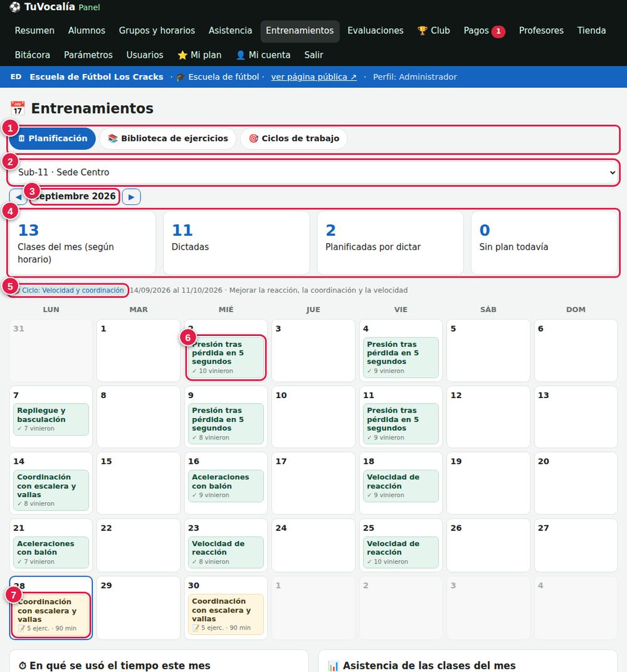The width and height of the screenshot is (627, 672).
Task: Click the 11 Dictadas stat card
Action: [236, 243]
